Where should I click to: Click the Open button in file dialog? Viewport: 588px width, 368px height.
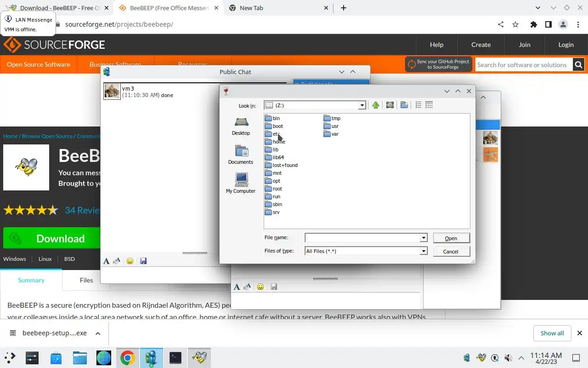(451, 238)
